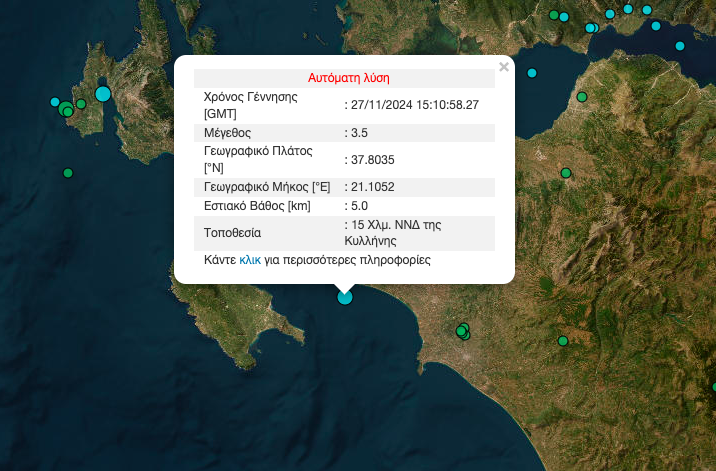Screen dimensions: 716x471
Task: Select the large cyan earthquake marker under the popup
Action: 345,297
